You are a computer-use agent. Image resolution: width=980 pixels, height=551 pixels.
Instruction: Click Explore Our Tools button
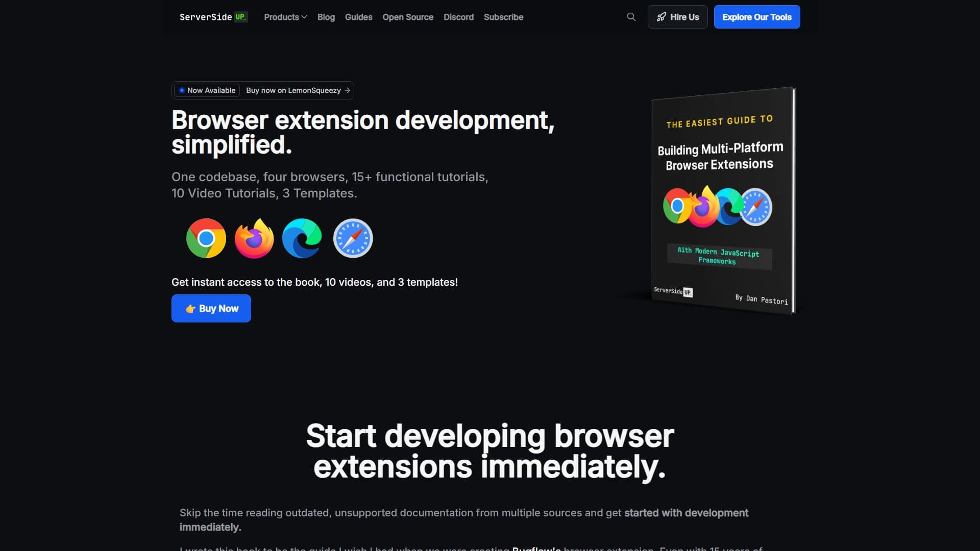coord(757,17)
